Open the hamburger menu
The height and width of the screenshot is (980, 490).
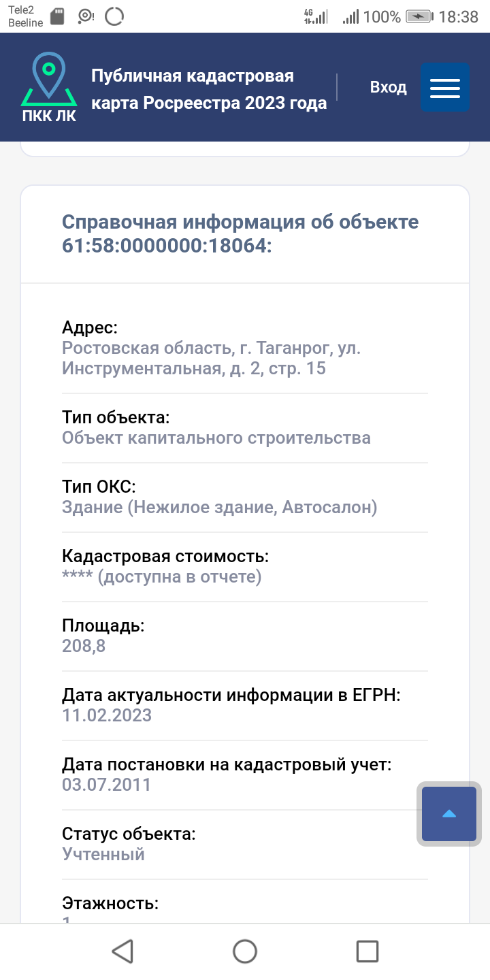(x=444, y=87)
